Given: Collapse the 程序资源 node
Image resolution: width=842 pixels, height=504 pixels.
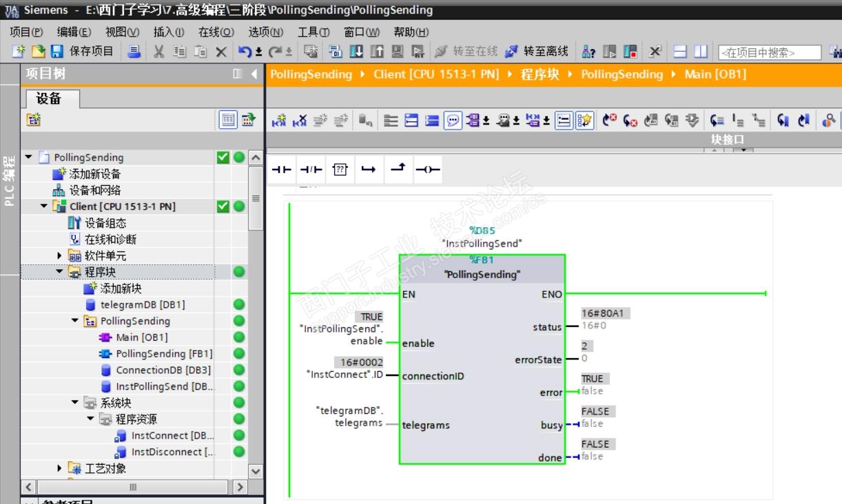Looking at the screenshot, I should pyautogui.click(x=90, y=419).
